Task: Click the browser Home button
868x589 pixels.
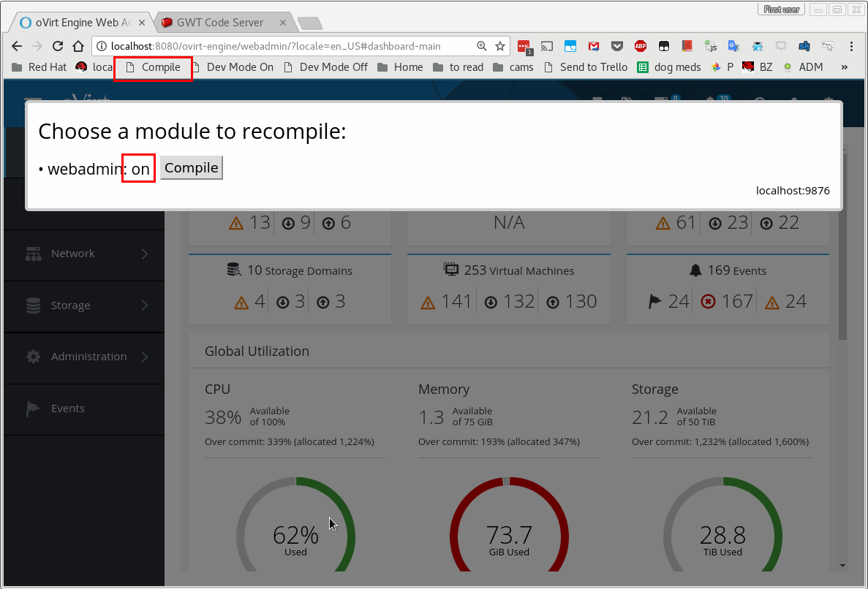Action: click(x=78, y=46)
